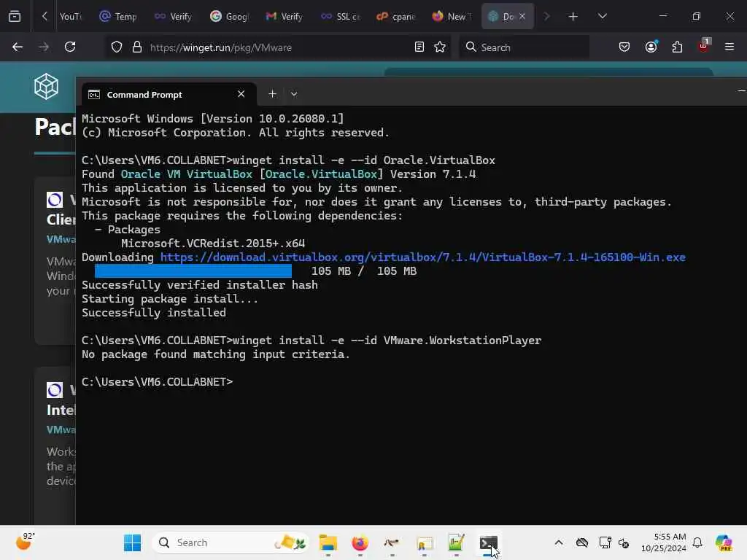Click the last command prompt line

157,382
